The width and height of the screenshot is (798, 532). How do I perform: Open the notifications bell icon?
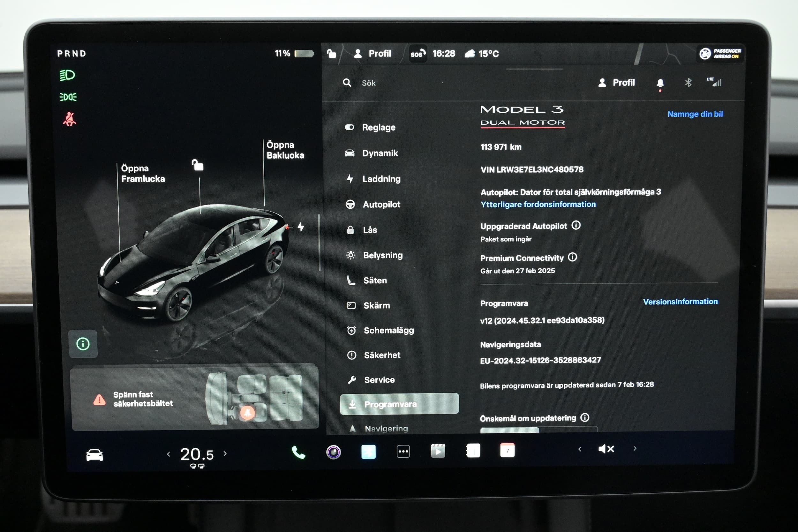660,83
